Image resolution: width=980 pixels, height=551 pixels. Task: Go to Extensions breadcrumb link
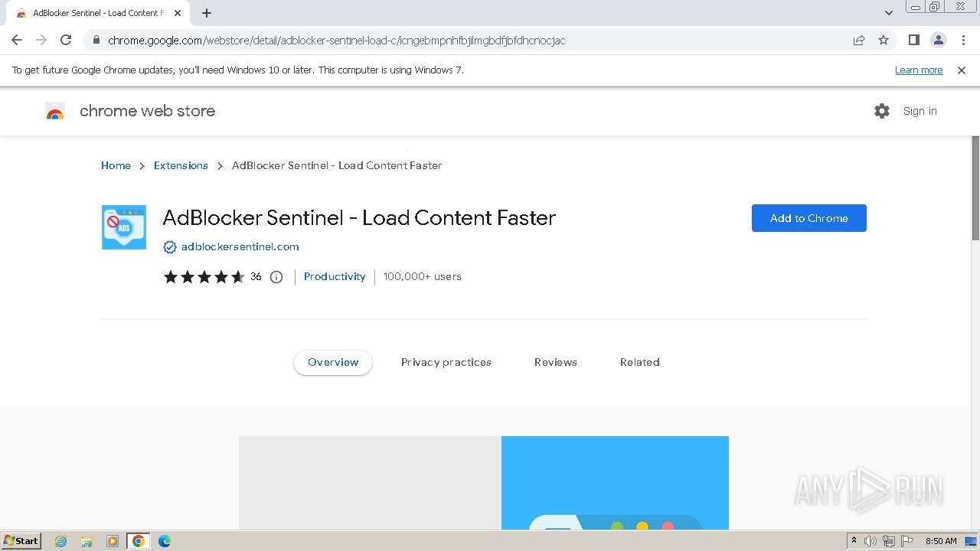tap(181, 165)
